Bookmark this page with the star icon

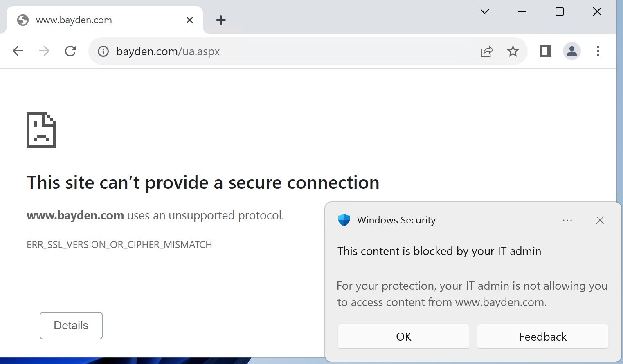(513, 51)
